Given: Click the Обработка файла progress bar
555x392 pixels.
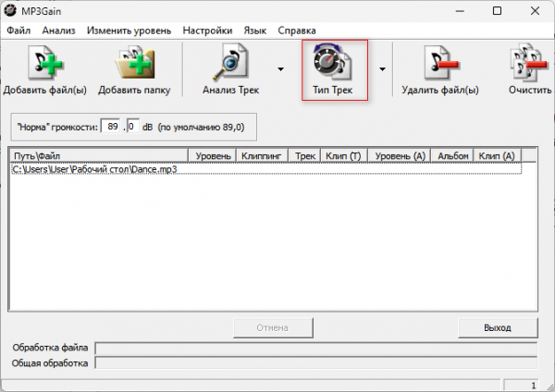Looking at the screenshot, I should coord(316,349).
